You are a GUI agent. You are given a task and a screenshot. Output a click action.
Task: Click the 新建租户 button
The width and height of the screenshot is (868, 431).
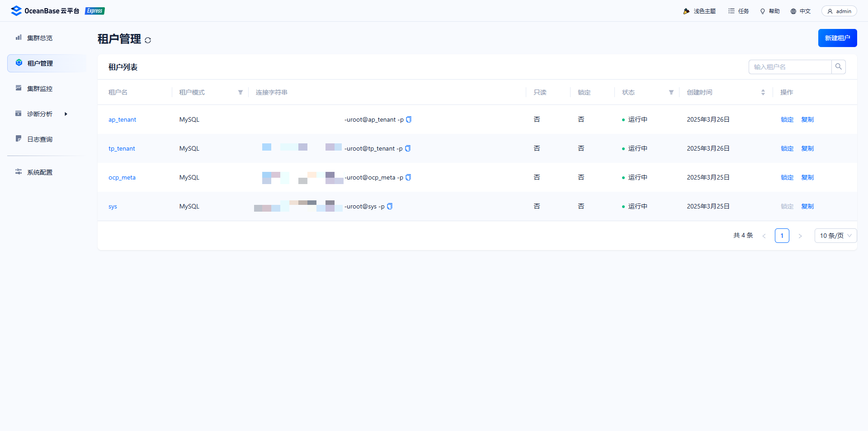tap(837, 38)
